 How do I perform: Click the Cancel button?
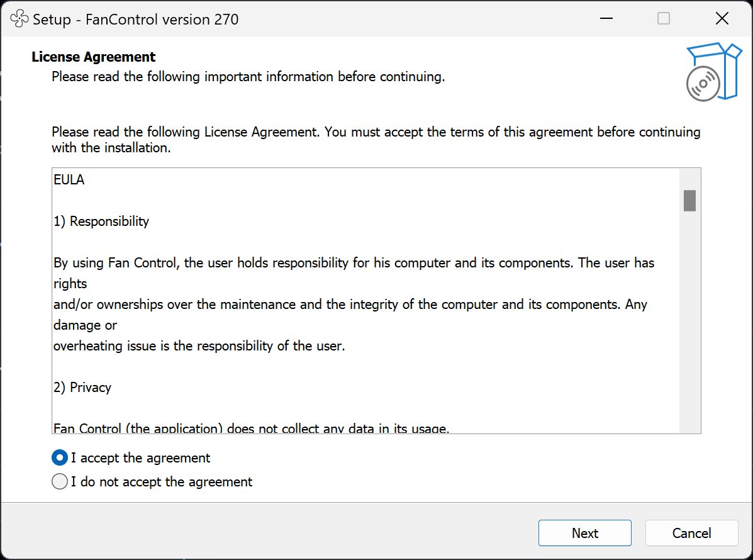691,533
